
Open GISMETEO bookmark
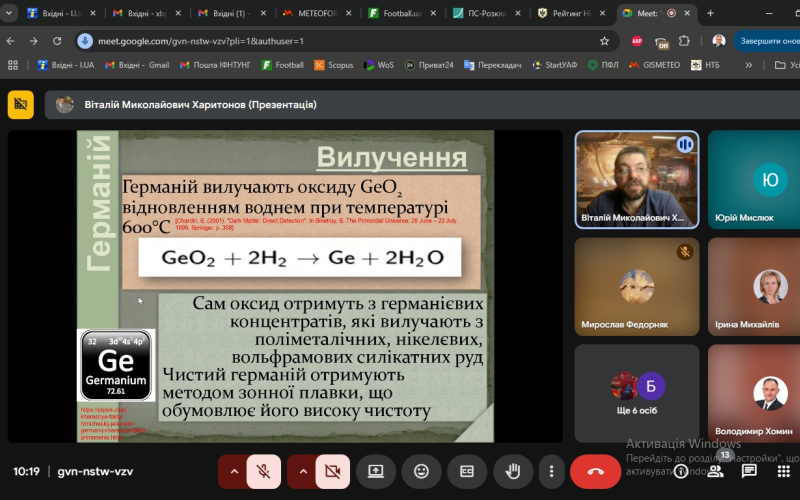tap(655, 65)
